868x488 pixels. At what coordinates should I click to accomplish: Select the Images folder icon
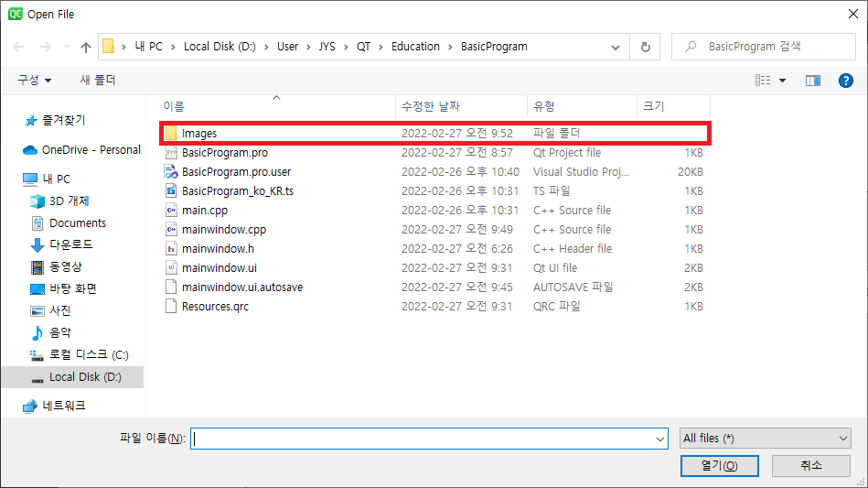pos(172,133)
